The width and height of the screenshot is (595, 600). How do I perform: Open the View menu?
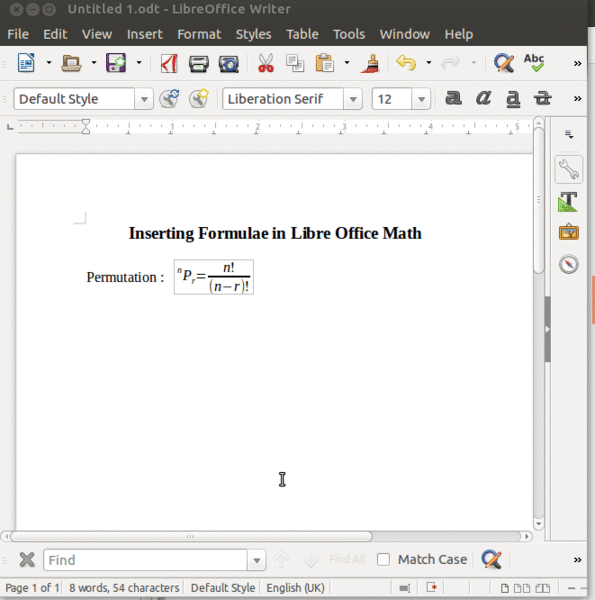coord(97,34)
